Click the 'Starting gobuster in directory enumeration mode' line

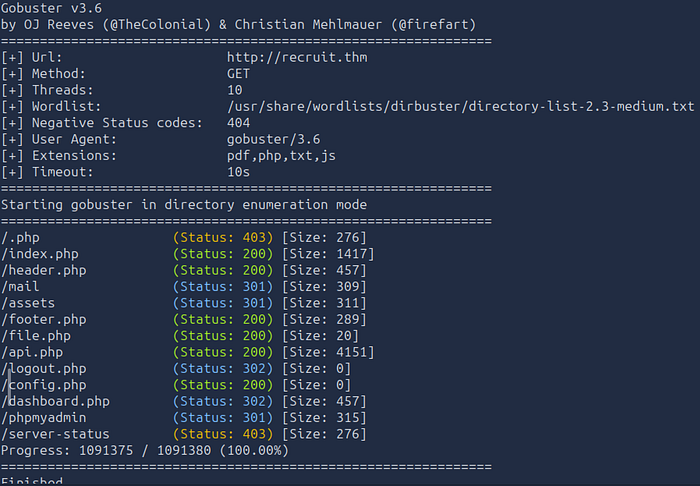184,205
